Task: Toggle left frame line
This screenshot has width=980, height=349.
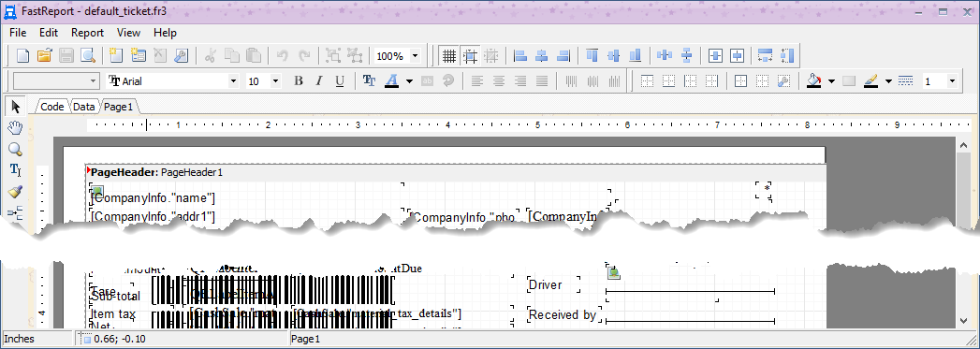Action: pyautogui.click(x=690, y=80)
